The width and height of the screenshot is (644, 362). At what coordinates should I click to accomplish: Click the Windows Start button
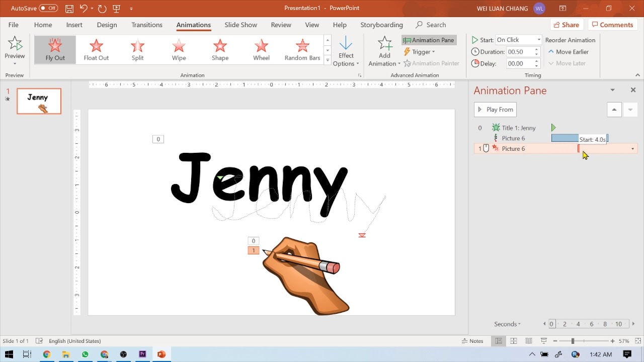coord(9,354)
